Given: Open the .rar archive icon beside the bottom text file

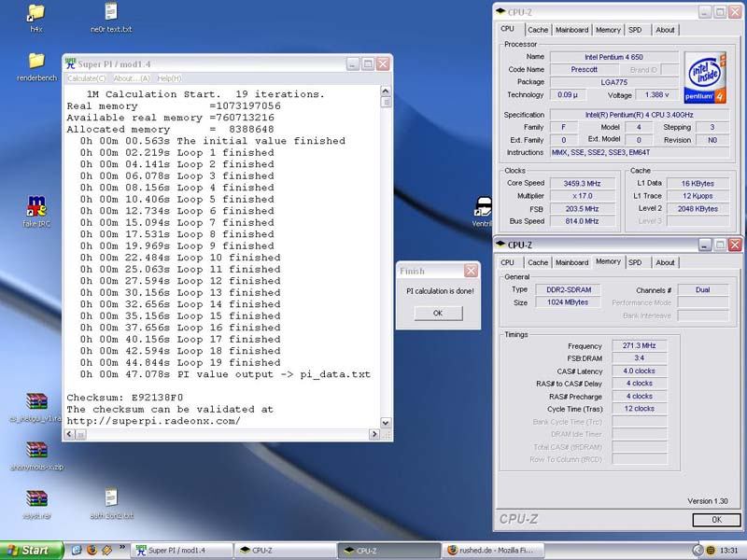Looking at the screenshot, I should pos(36,498).
